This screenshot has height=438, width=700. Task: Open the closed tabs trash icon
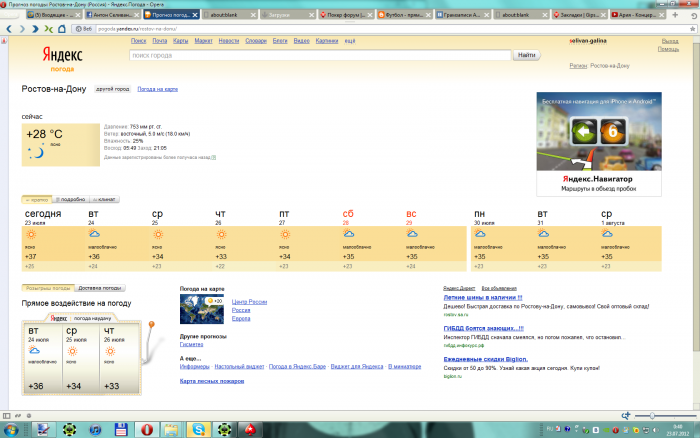(694, 15)
